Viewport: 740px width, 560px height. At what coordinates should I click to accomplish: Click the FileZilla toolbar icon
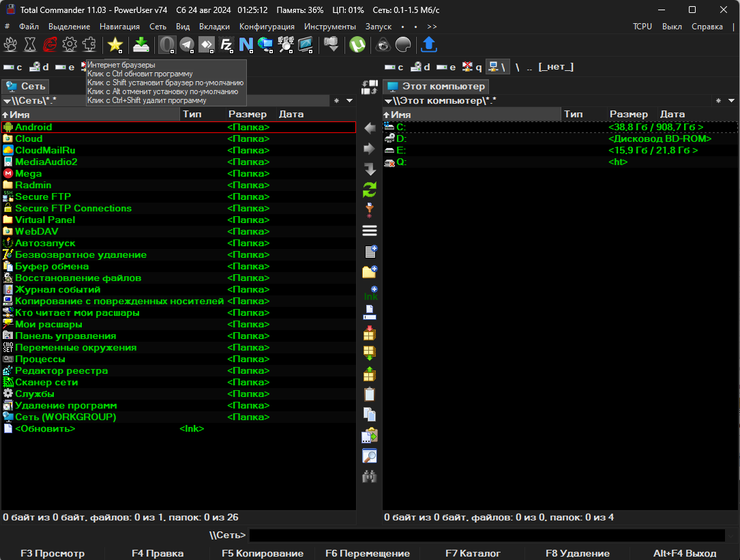click(226, 45)
